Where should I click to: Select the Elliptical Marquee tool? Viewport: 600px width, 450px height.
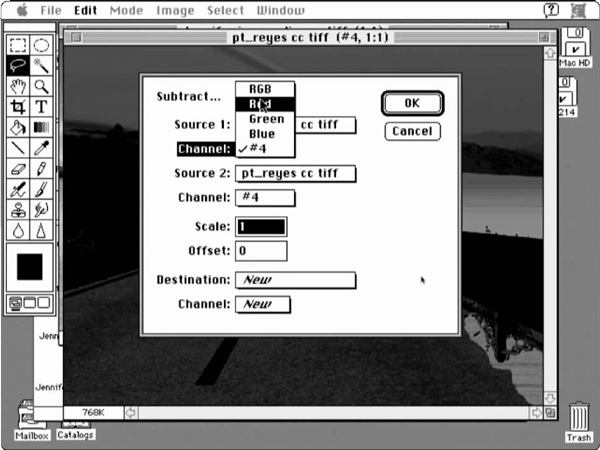[x=42, y=45]
